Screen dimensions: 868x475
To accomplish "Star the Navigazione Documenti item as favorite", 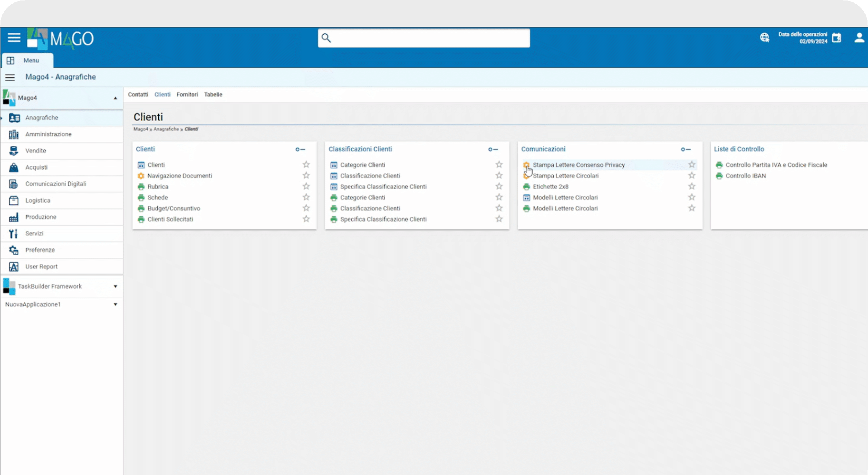I will tap(306, 176).
